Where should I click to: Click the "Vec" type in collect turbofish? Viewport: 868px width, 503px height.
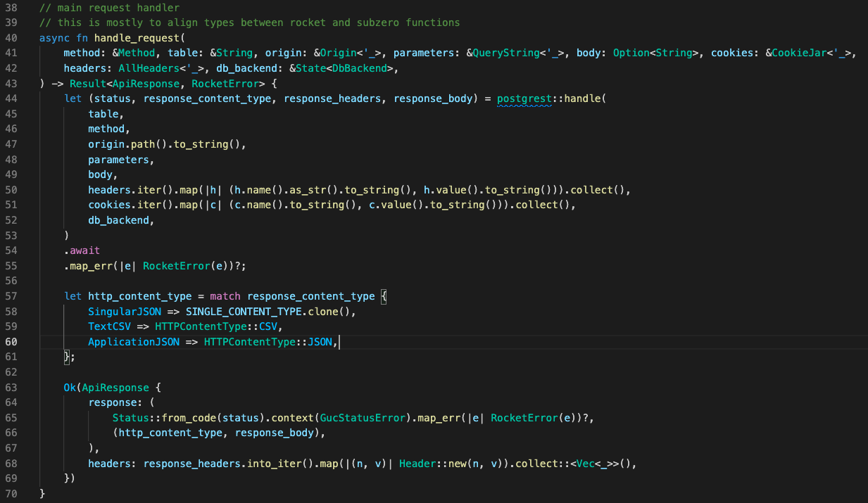point(586,464)
